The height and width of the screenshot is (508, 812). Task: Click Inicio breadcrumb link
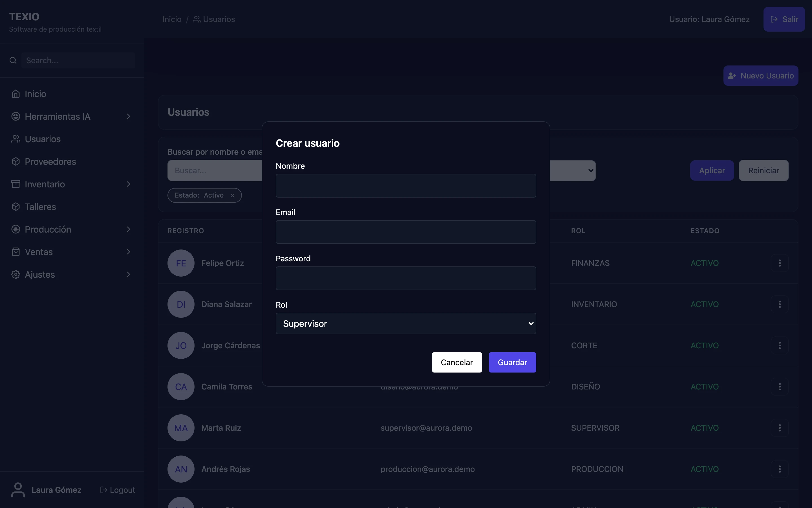(x=172, y=19)
